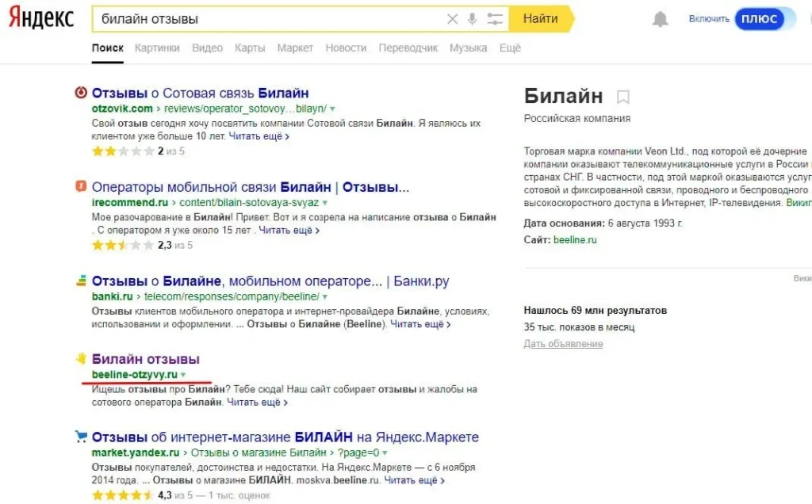Open the Билайн отзывы result title
The height and width of the screenshot is (504, 812).
coord(146,359)
